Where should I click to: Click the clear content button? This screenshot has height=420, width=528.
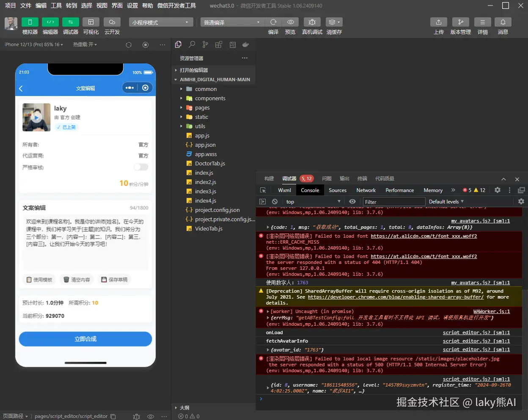[x=77, y=280]
